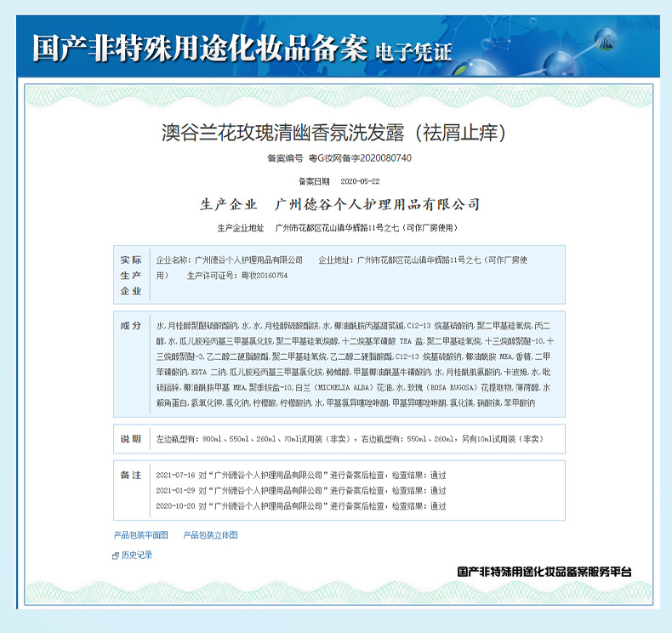Click the 备注 section label

(131, 475)
